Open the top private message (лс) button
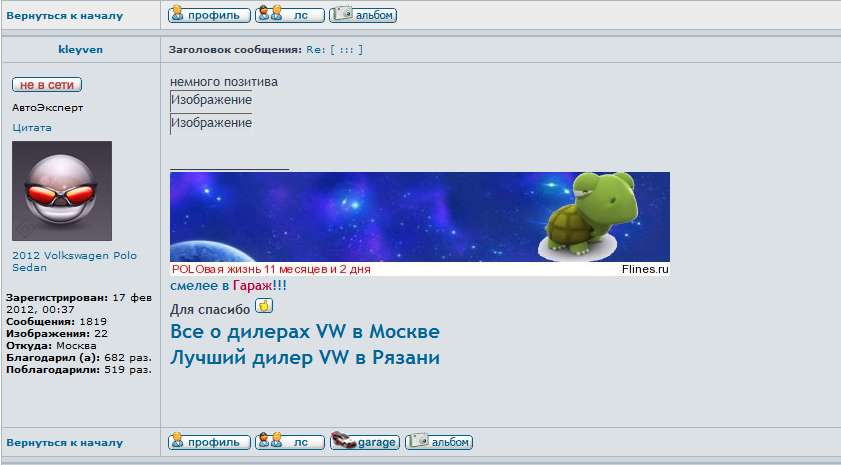Viewport: 841px width, 465px height. (x=290, y=15)
